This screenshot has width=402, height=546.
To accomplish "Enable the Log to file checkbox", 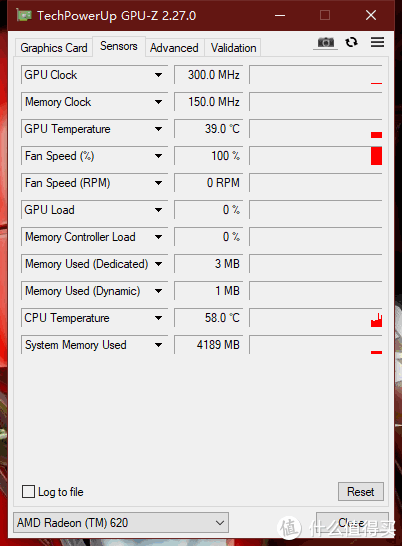I will coord(28,492).
